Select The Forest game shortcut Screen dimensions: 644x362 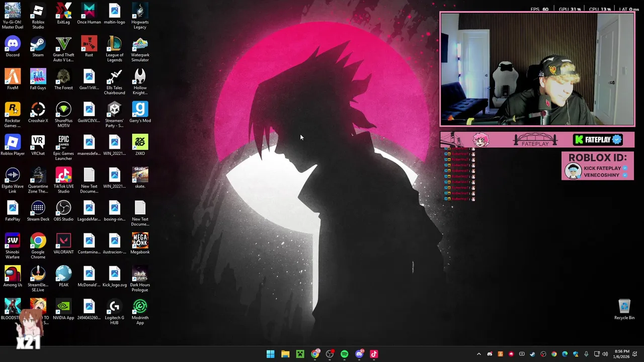click(x=63, y=79)
